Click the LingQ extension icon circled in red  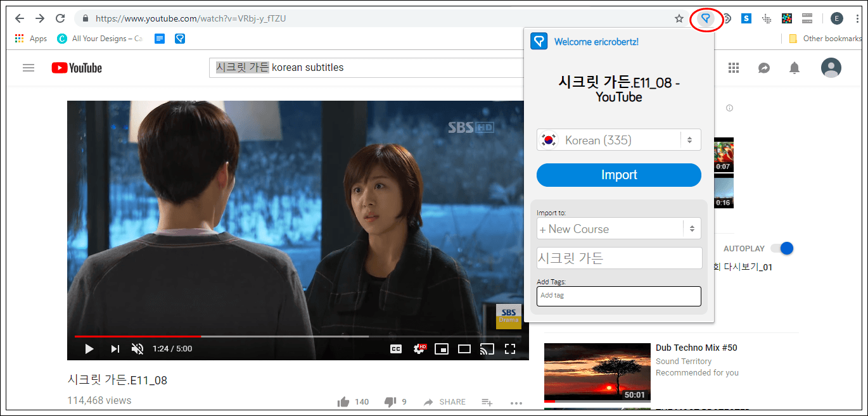click(705, 18)
